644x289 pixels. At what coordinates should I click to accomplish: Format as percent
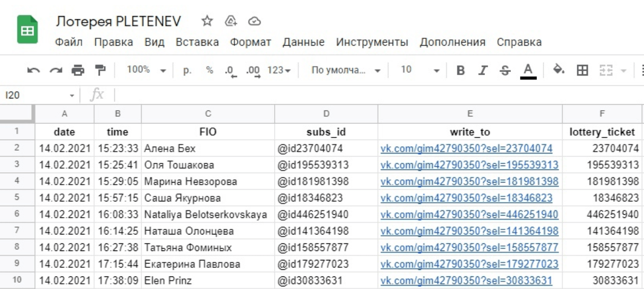[x=210, y=70]
